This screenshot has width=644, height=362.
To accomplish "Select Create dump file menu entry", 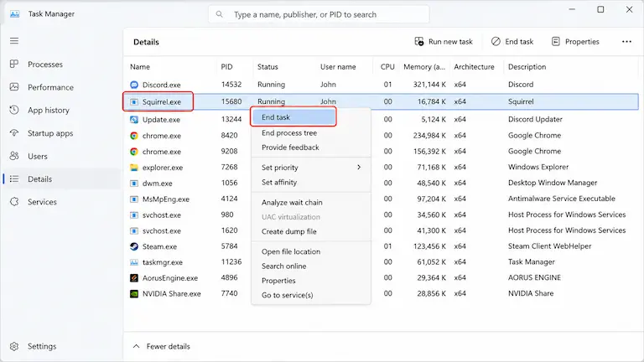I will (289, 231).
